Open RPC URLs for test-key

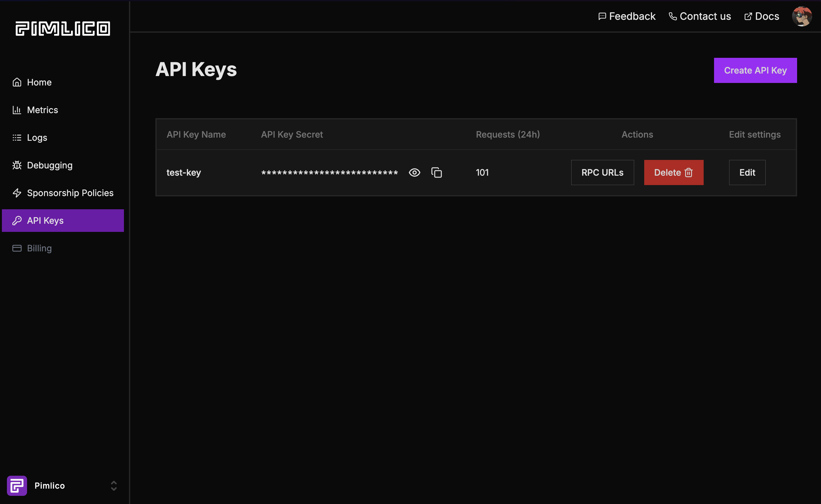tap(602, 172)
